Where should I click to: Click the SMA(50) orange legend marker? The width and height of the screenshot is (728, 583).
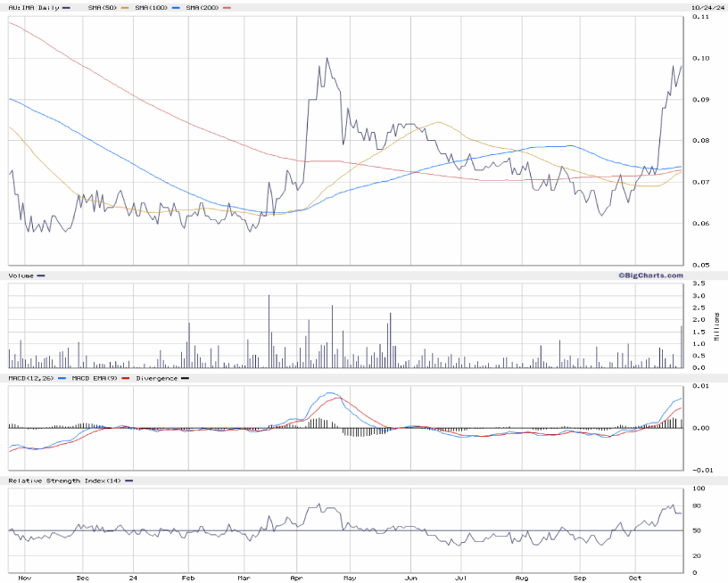126,7
